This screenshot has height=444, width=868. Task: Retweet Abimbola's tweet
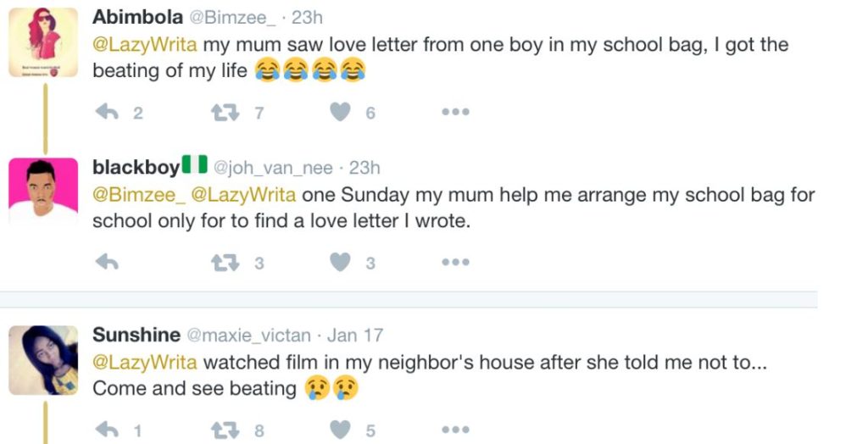coord(225,113)
